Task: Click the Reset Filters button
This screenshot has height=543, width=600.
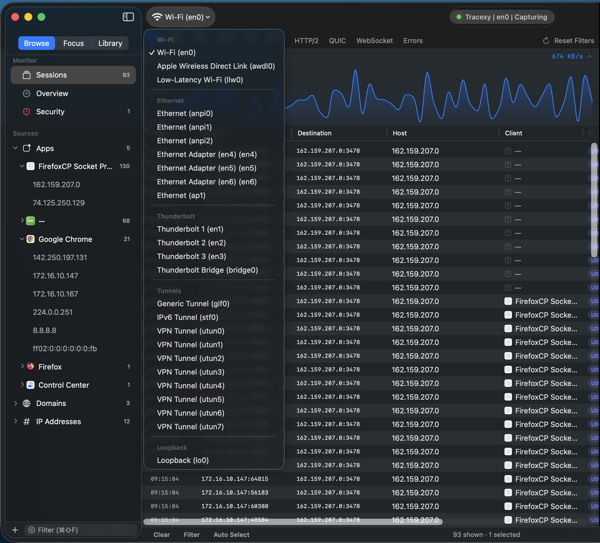Action: [x=568, y=41]
